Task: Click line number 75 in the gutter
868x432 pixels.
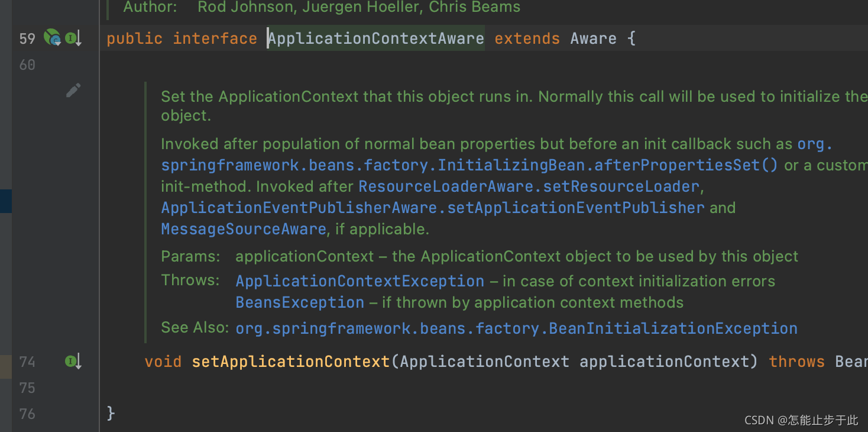Action: 28,388
